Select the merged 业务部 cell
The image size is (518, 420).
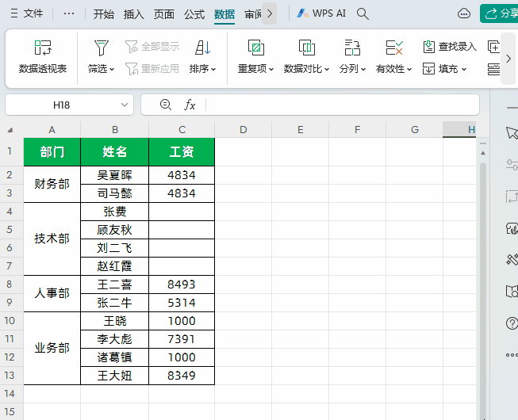52,348
